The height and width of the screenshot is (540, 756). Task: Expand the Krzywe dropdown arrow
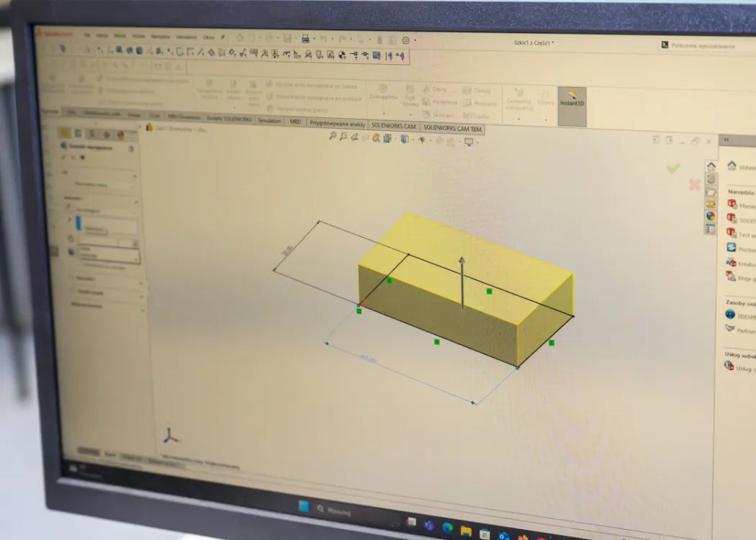pyautogui.click(x=546, y=120)
